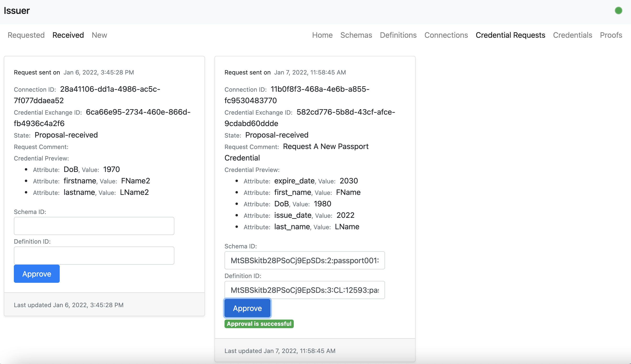Open the Requested tab
This screenshot has height=364, width=631.
[x=26, y=35]
